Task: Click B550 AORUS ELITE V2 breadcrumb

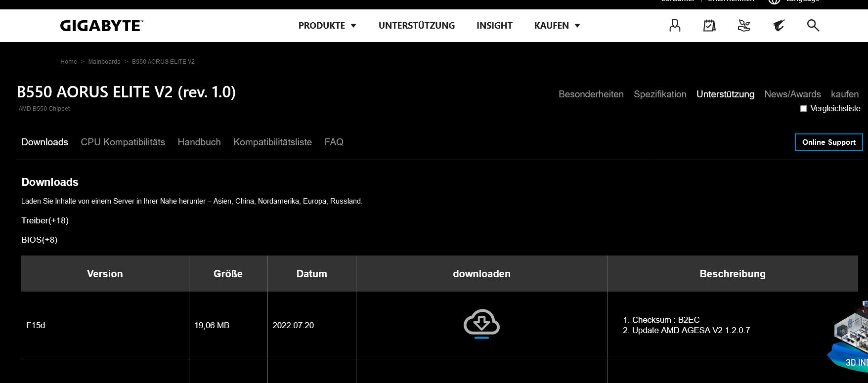Action: [163, 62]
